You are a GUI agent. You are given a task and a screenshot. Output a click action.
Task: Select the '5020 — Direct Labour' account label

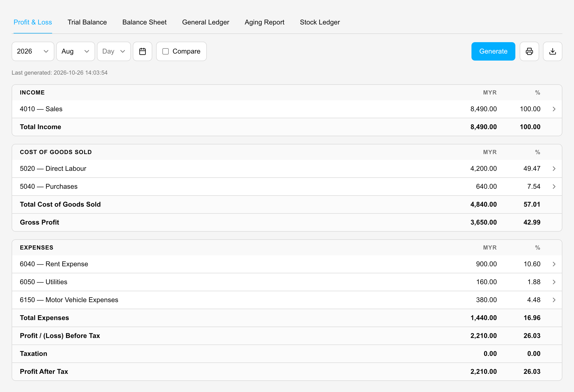click(x=53, y=169)
